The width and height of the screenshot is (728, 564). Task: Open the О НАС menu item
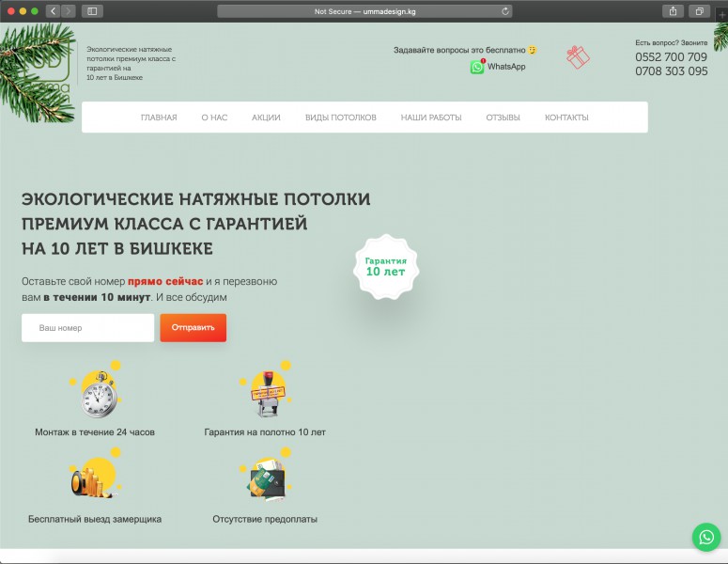(214, 117)
